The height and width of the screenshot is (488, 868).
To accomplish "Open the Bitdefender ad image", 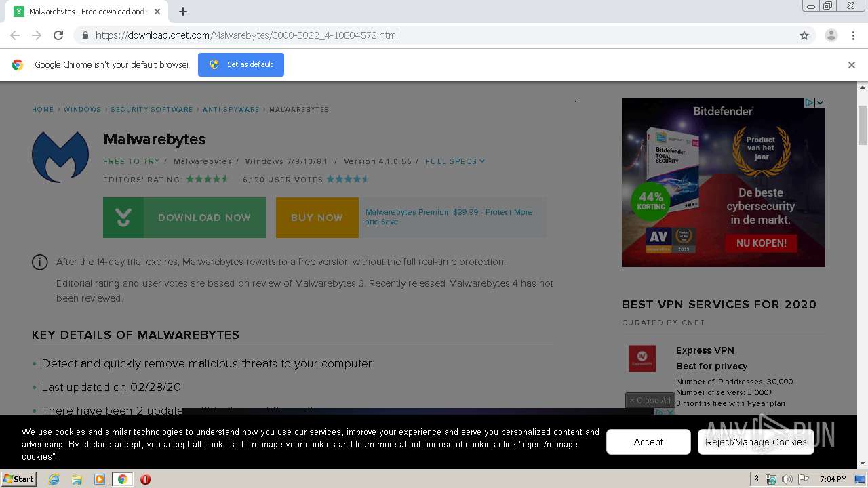I will point(724,182).
